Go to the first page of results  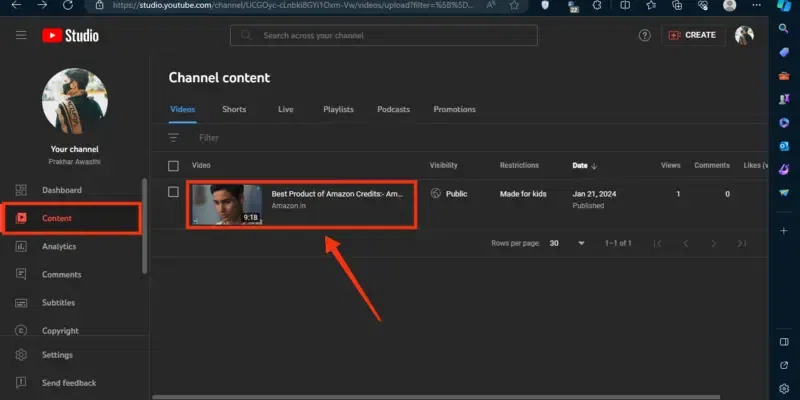pos(658,243)
